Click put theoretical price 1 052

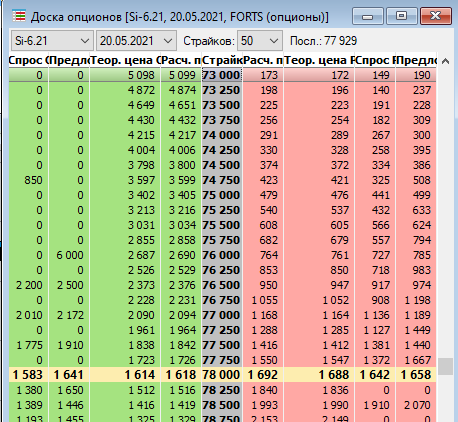[x=336, y=300]
